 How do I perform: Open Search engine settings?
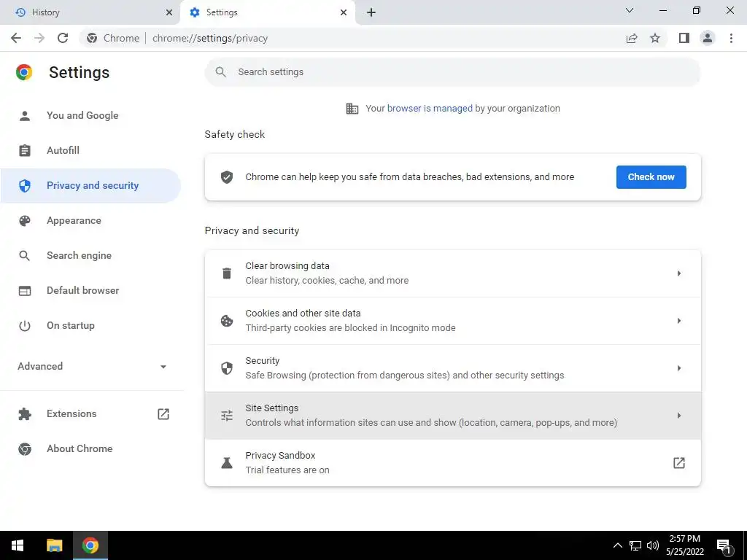(90, 255)
